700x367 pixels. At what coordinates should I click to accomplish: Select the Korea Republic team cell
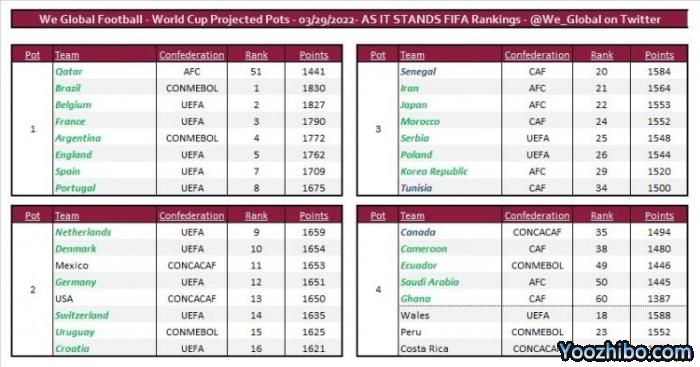[450, 171]
